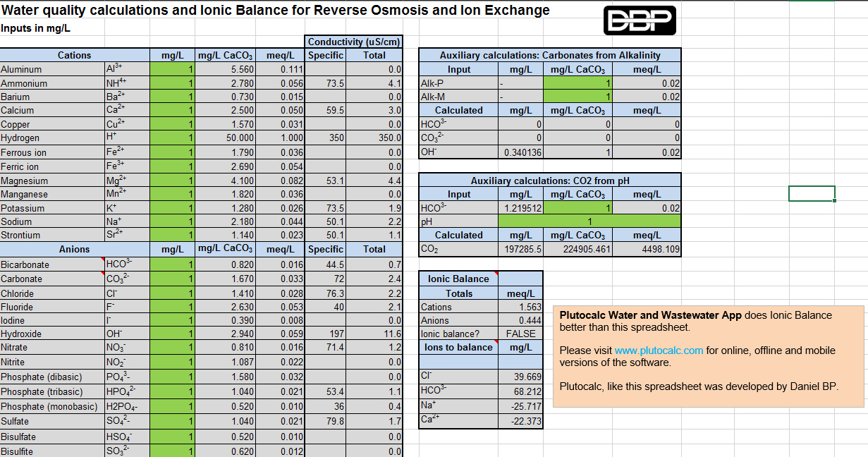Click the pH green input cell
This screenshot has width=868, height=457.
point(589,221)
